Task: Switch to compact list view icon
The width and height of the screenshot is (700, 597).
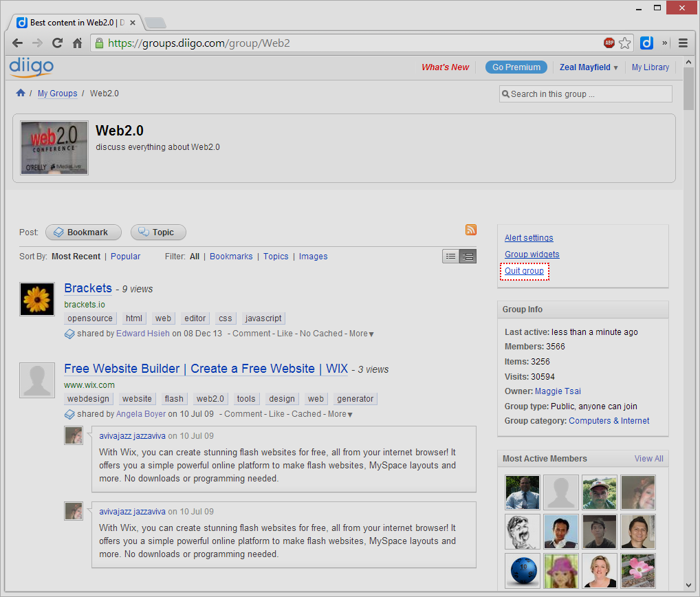Action: (451, 257)
